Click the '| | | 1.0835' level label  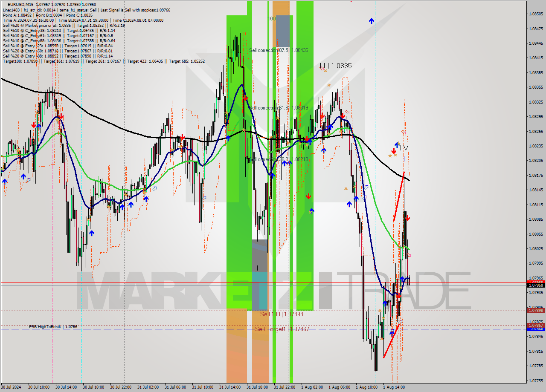click(x=336, y=66)
